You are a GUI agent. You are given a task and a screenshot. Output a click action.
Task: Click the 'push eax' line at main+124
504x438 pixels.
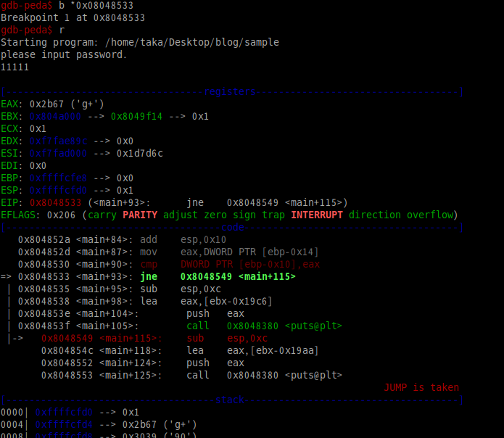click(x=143, y=363)
